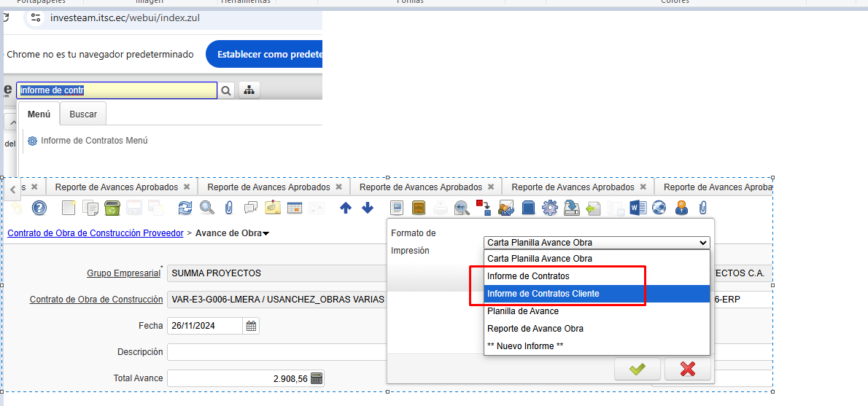Click the Descripción text field
Screen dimensions: 868x406
point(277,352)
